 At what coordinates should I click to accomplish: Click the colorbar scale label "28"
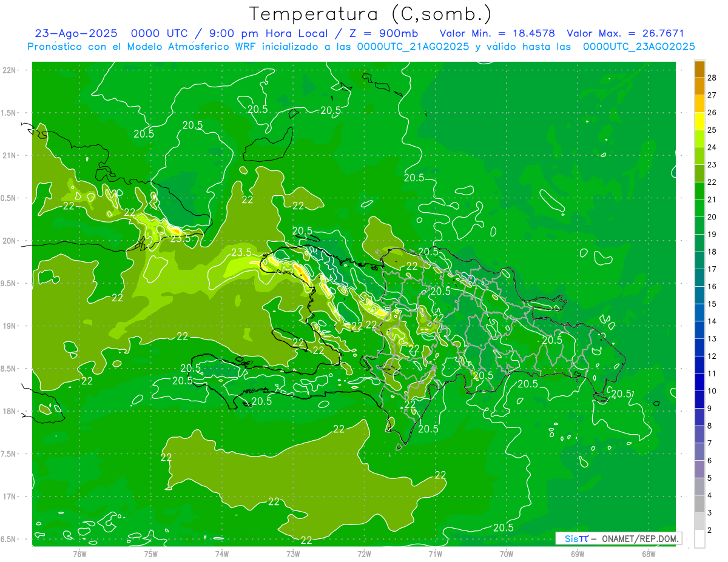tap(712, 78)
